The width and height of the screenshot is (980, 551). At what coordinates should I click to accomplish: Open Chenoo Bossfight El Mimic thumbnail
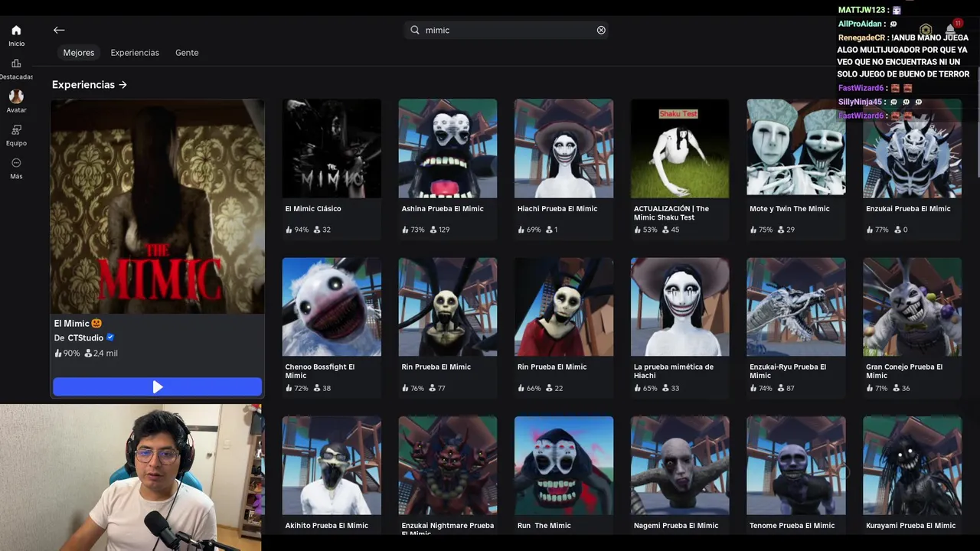tap(332, 307)
